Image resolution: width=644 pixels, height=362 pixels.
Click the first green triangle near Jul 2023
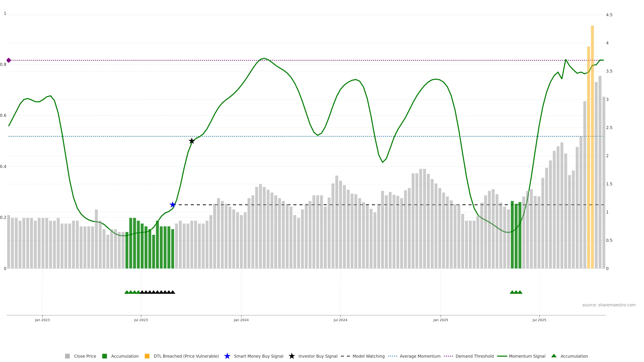(127, 292)
